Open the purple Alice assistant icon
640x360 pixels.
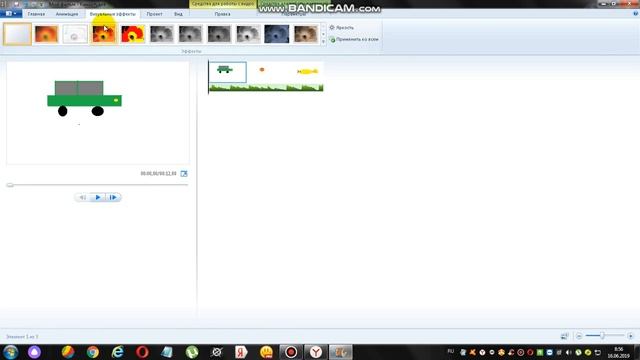pos(34,352)
